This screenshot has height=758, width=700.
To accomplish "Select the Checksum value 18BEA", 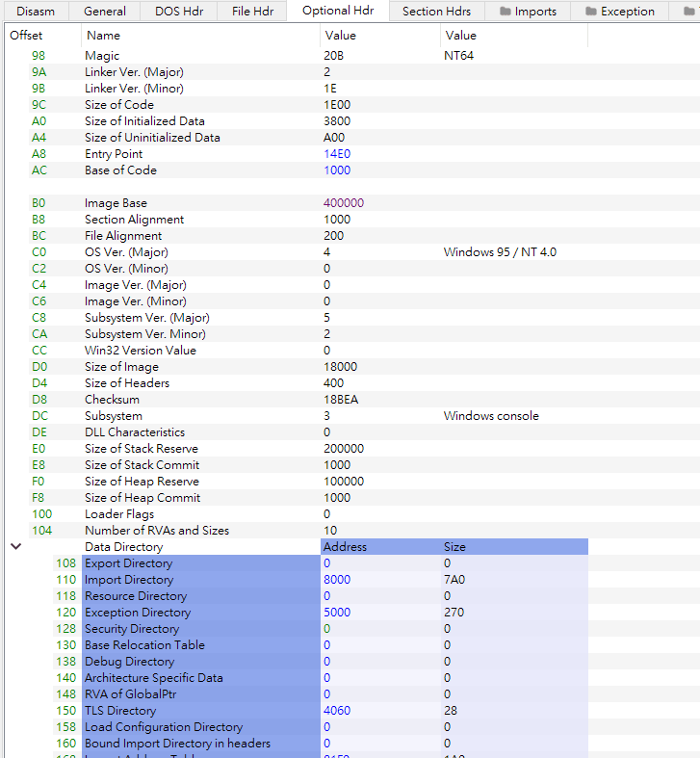I will (x=341, y=400).
